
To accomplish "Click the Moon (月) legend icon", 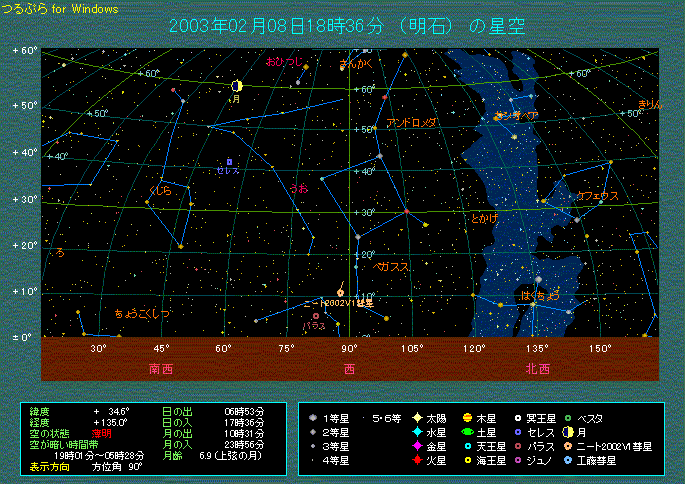I will click(568, 432).
